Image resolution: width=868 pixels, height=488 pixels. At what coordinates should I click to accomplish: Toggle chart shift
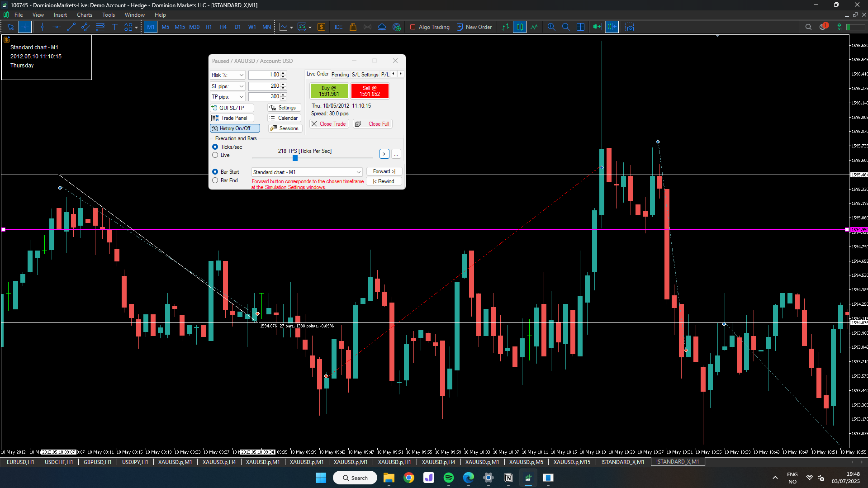click(612, 27)
